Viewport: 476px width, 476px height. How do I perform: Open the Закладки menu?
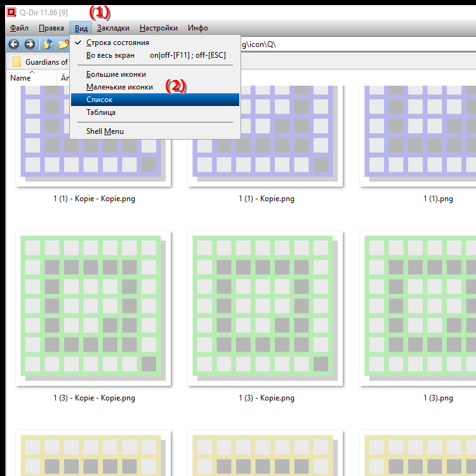[x=113, y=28]
